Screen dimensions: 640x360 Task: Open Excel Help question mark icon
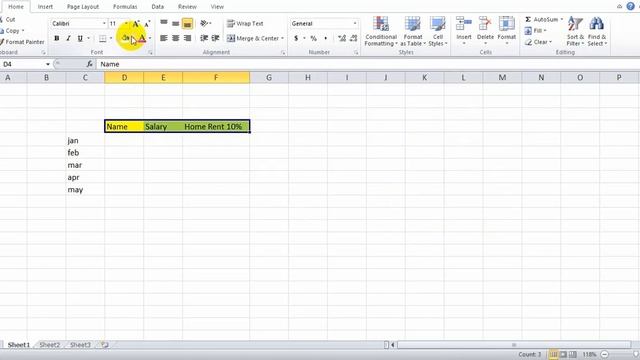tap(631, 6)
